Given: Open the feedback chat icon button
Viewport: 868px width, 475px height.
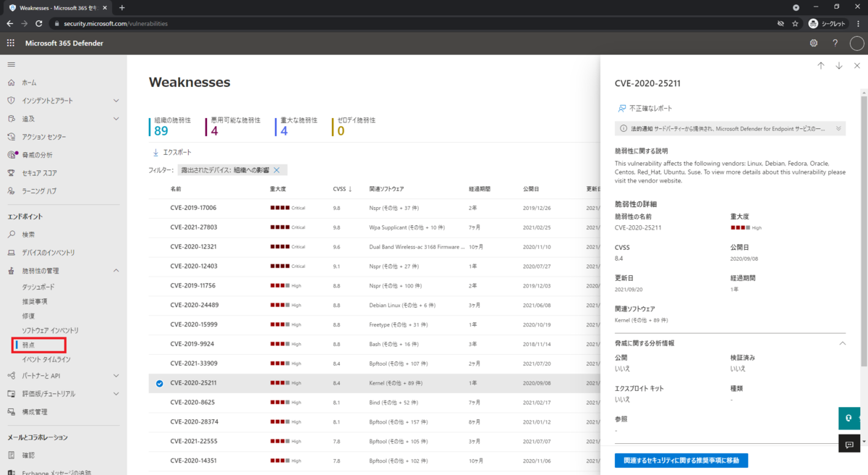Looking at the screenshot, I should pyautogui.click(x=849, y=444).
